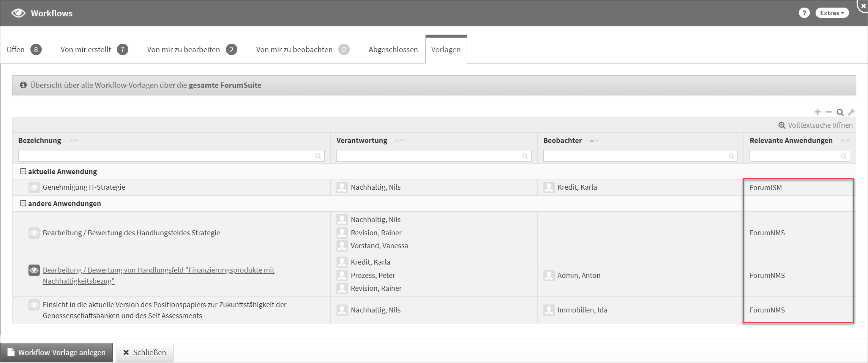Click the help question mark icon
This screenshot has height=363, width=868.
(804, 13)
